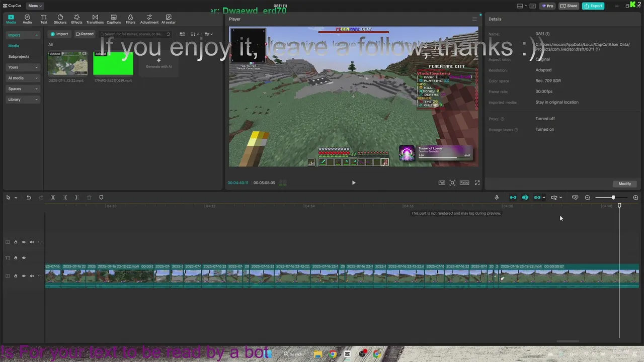The image size is (644, 362).
Task: Open preview axis settings icon
Action: point(575,198)
